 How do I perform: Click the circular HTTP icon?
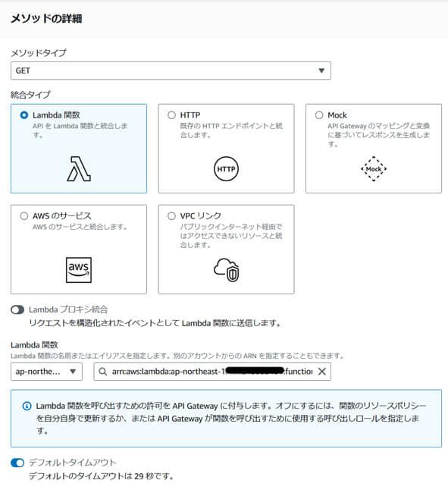point(226,169)
